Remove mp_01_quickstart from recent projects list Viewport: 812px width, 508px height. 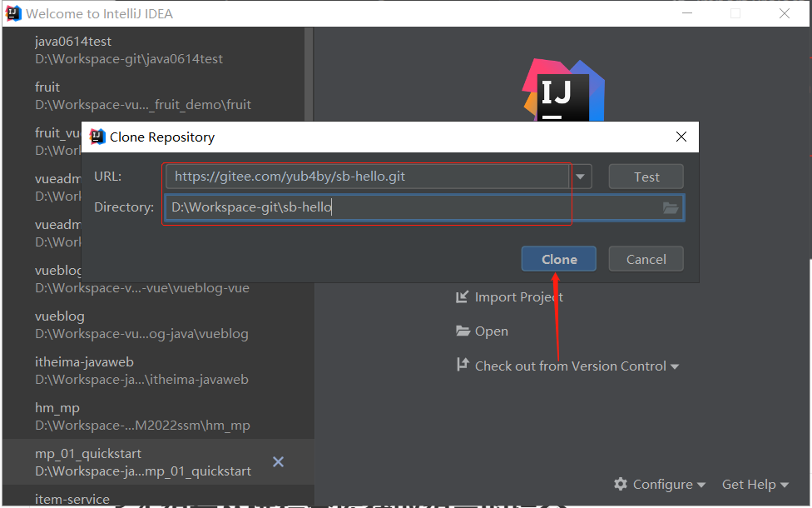pos(279,461)
